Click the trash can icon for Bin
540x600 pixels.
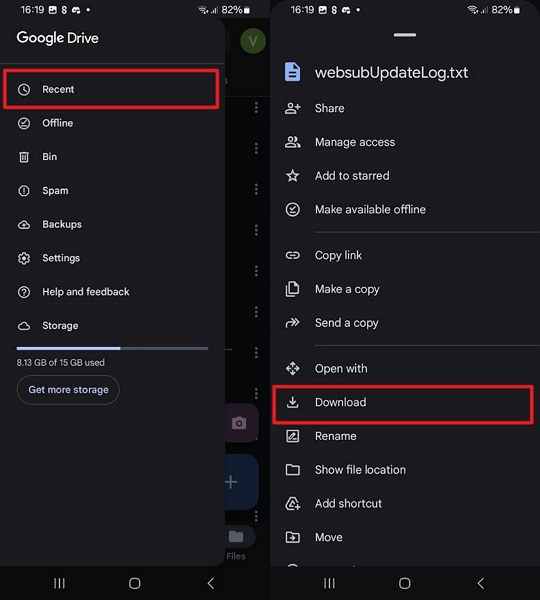(24, 157)
